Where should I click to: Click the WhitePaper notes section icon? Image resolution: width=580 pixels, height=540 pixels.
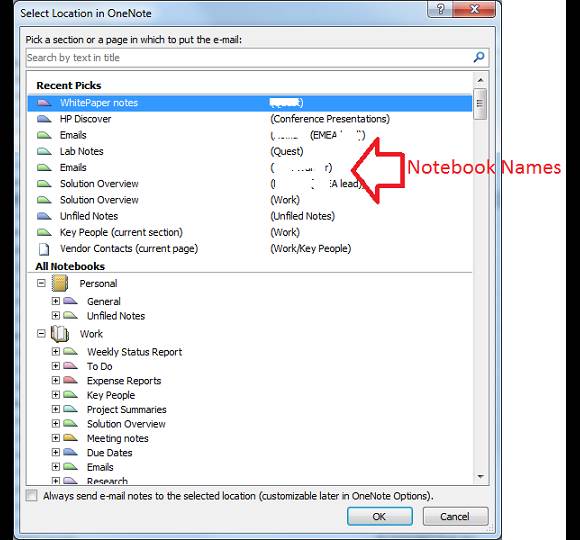click(44, 103)
